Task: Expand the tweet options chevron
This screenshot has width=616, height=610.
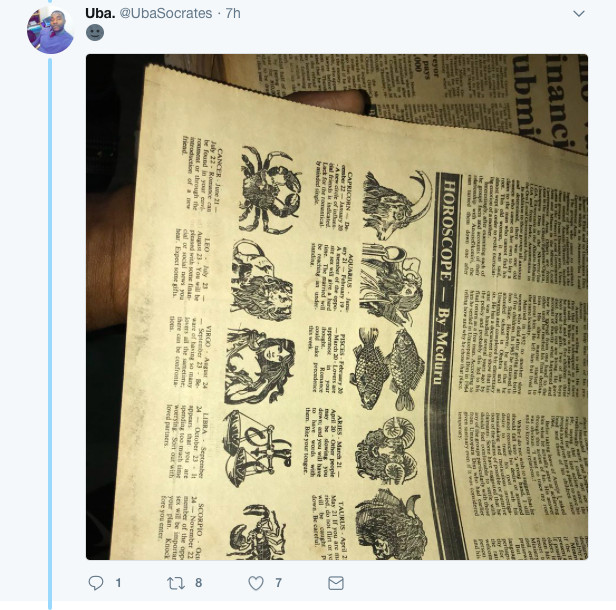Action: [579, 14]
